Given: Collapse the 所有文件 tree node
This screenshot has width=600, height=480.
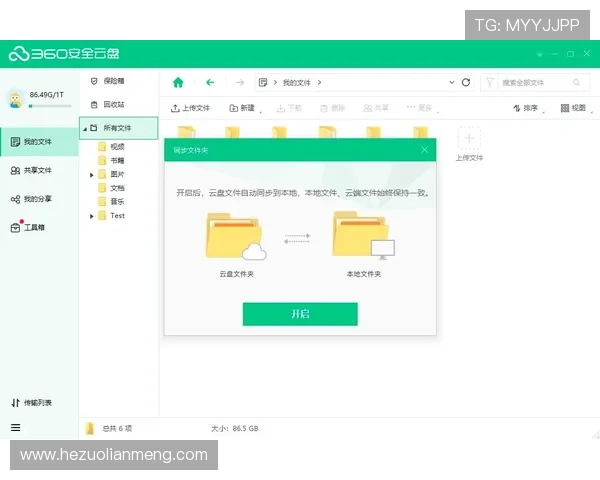Looking at the screenshot, I should [85, 128].
